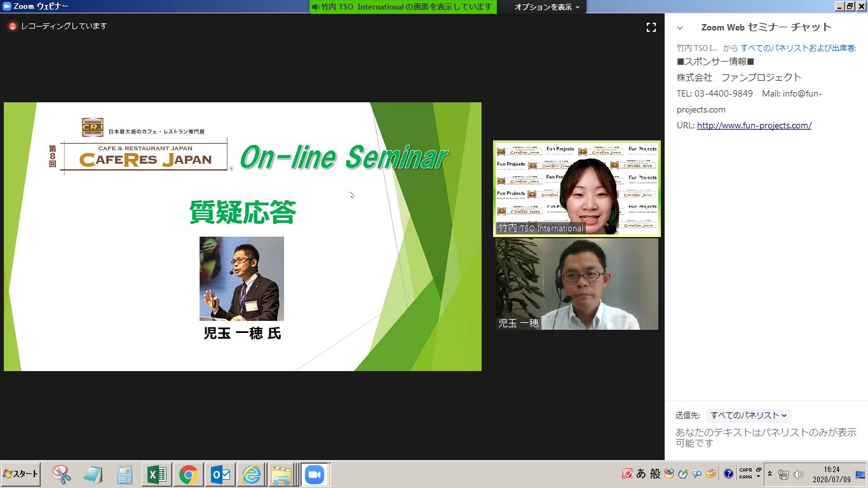Click the Zoom app taskbar icon
The image size is (868, 488).
click(315, 475)
